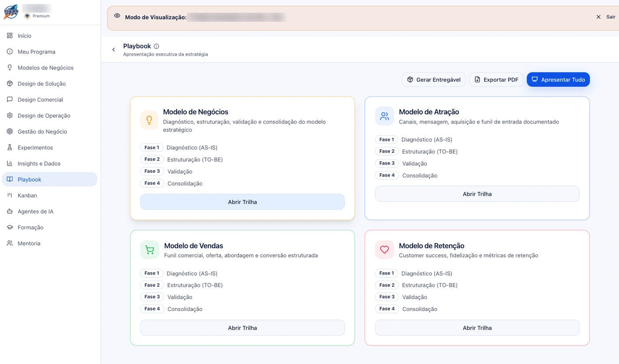Open Abrir Trilha on Modelo de Vendas card
The width and height of the screenshot is (619, 364).
coord(242,328)
